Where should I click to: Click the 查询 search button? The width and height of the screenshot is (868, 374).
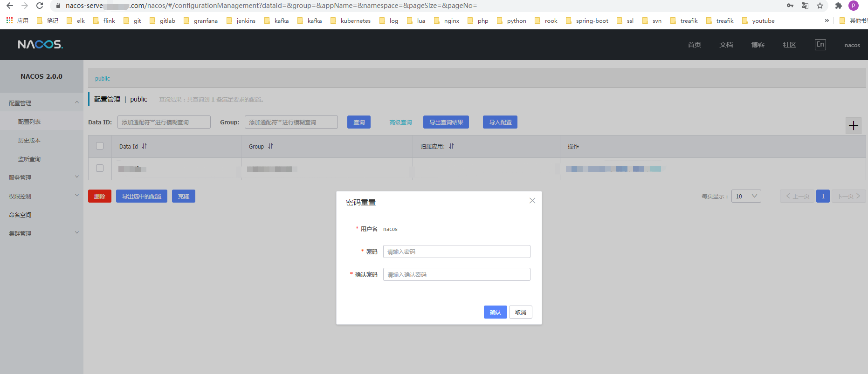tap(359, 122)
